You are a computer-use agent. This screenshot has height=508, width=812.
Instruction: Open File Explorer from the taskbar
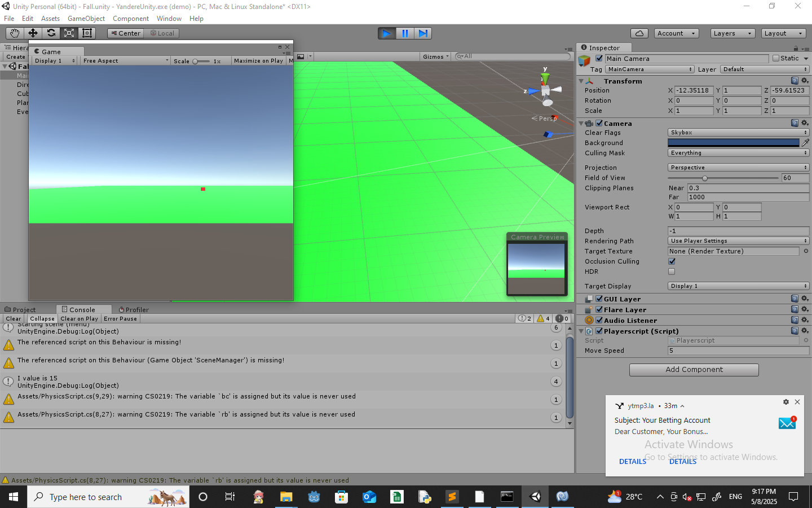coord(286,497)
